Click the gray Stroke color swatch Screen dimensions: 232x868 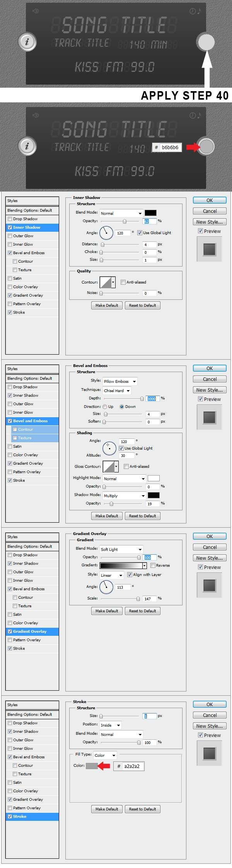click(91, 766)
